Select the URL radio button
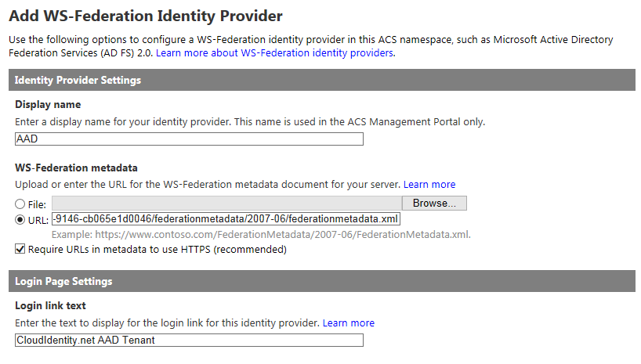Screen dimensions: 641x364 (20, 220)
